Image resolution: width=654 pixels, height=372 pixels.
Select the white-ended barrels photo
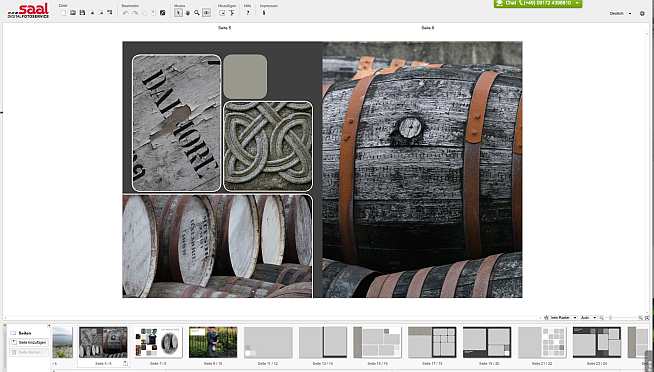tap(217, 246)
